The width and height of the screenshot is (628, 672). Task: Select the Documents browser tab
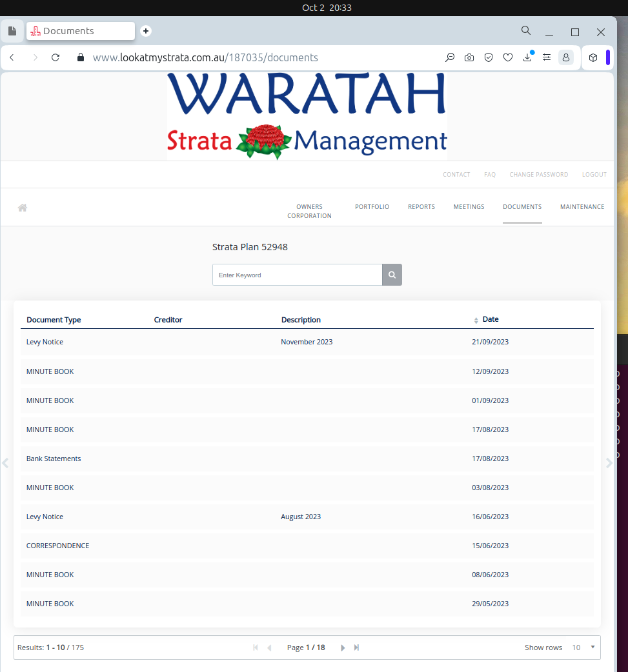[x=81, y=31]
